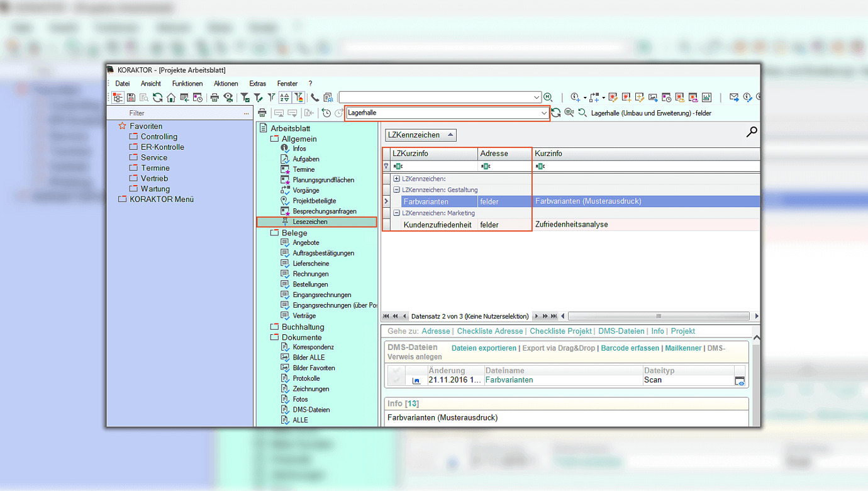Viewport: 868px width, 491px height.
Task: Toggle the A-Z sort toolbar button
Action: point(284,98)
